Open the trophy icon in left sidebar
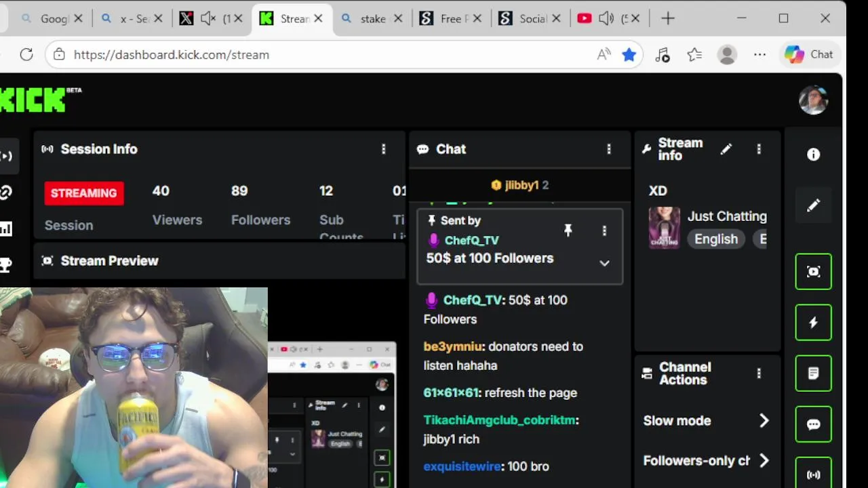 [5, 265]
